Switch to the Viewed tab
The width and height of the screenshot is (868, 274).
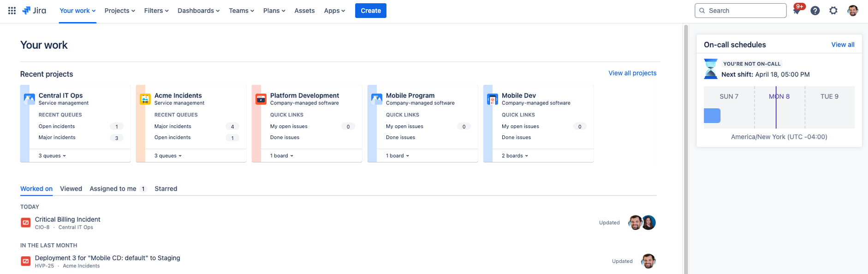click(x=71, y=189)
